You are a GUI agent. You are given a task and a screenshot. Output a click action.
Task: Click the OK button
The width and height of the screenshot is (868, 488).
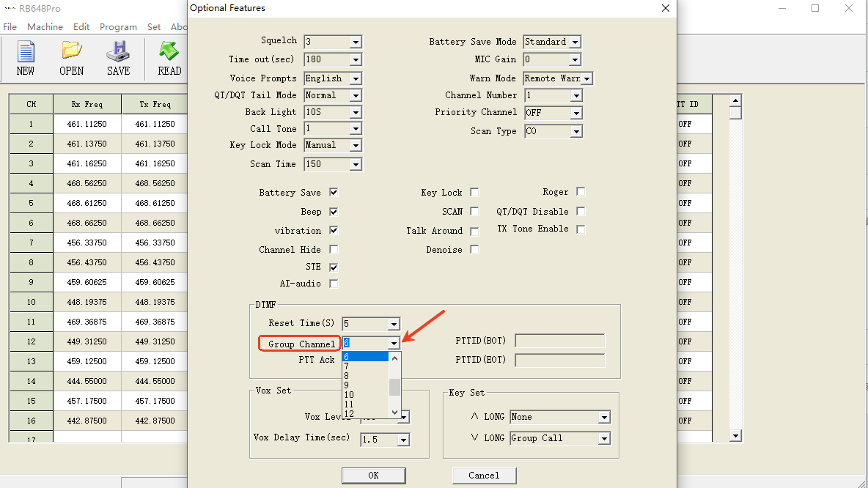(x=373, y=476)
